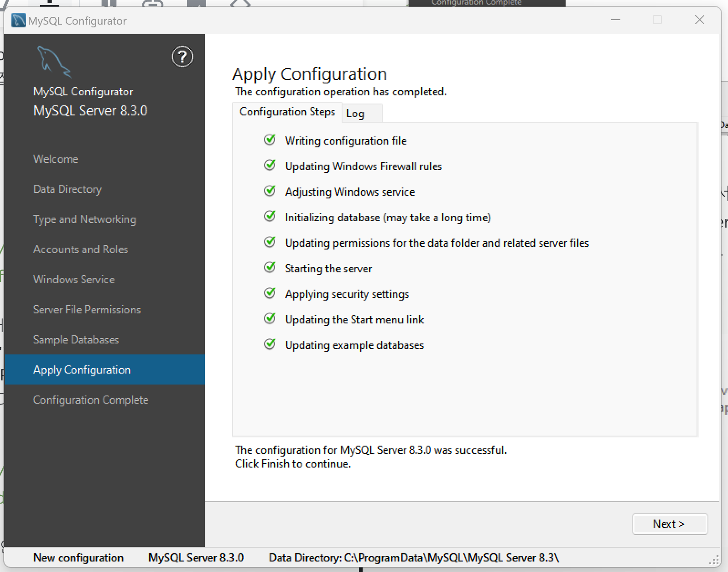This screenshot has height=572, width=728.
Task: Click 'Updating Windows Firewall rules' step text
Action: coord(364,166)
